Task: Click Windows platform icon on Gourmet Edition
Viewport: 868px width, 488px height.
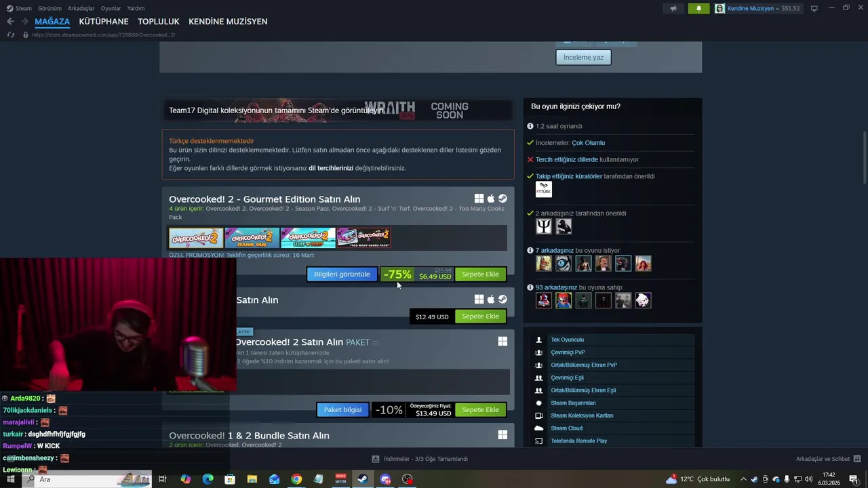Action: tap(479, 199)
